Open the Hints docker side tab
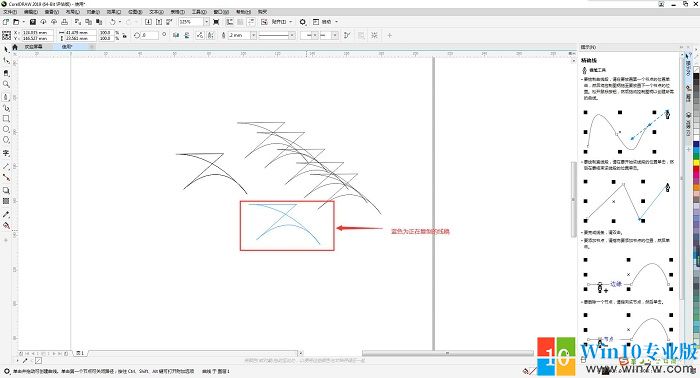The width and height of the screenshot is (700, 378). (x=688, y=65)
